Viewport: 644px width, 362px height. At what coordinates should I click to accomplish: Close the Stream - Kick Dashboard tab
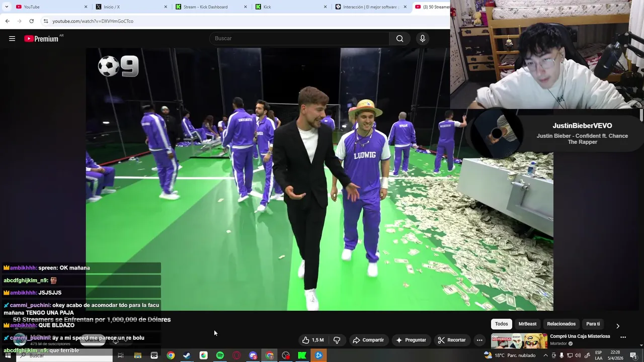[246, 7]
